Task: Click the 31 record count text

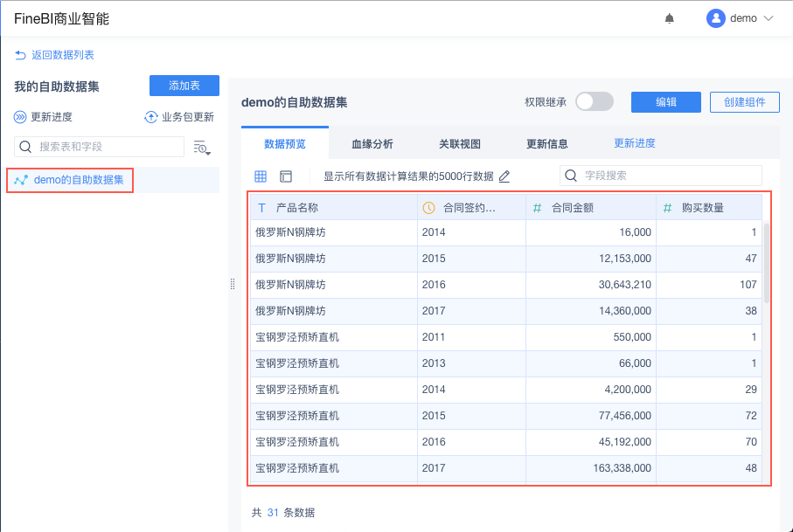Action: (273, 513)
